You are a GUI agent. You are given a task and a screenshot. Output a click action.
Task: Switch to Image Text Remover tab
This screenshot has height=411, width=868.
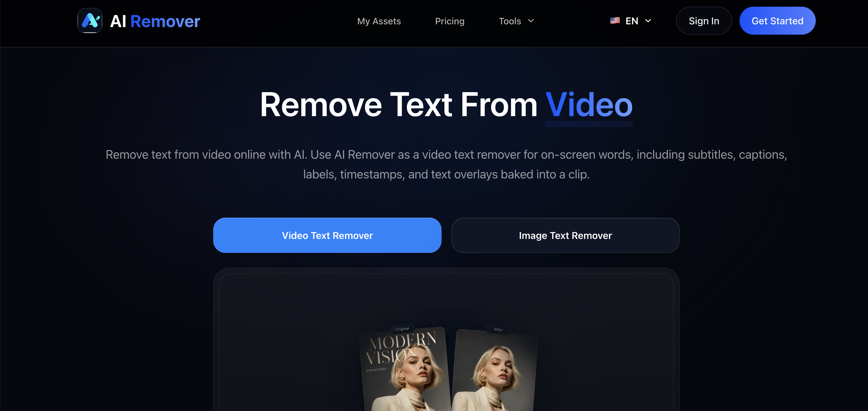[565, 235]
